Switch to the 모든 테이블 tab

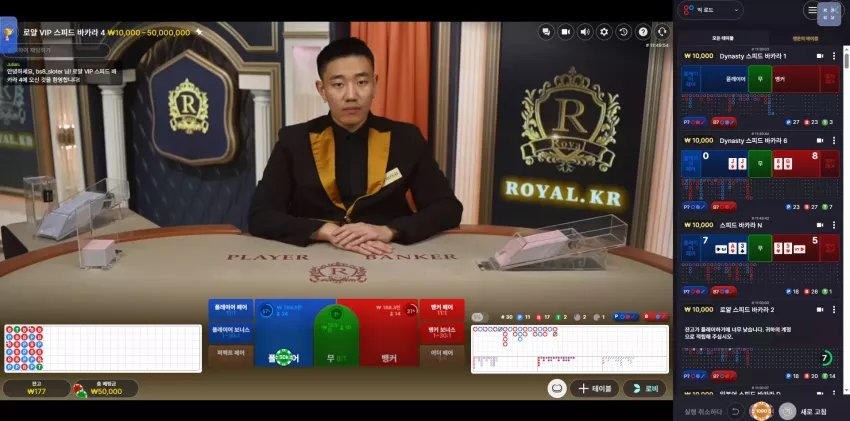(x=723, y=38)
